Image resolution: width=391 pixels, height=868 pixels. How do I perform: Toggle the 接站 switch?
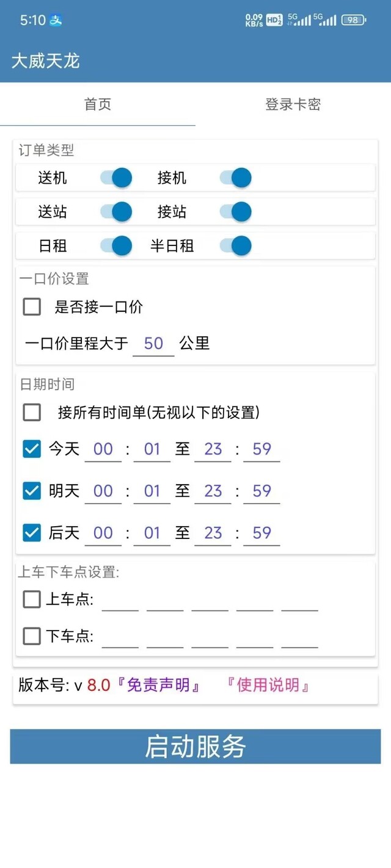(x=235, y=212)
